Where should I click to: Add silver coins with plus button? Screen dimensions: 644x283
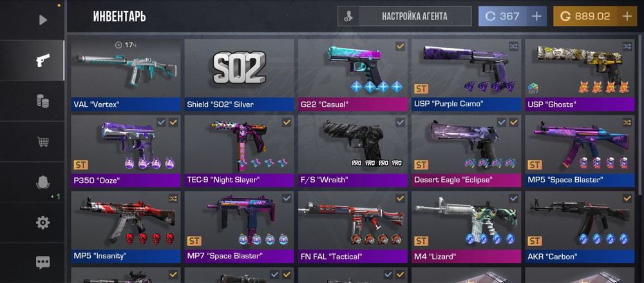[x=536, y=17]
